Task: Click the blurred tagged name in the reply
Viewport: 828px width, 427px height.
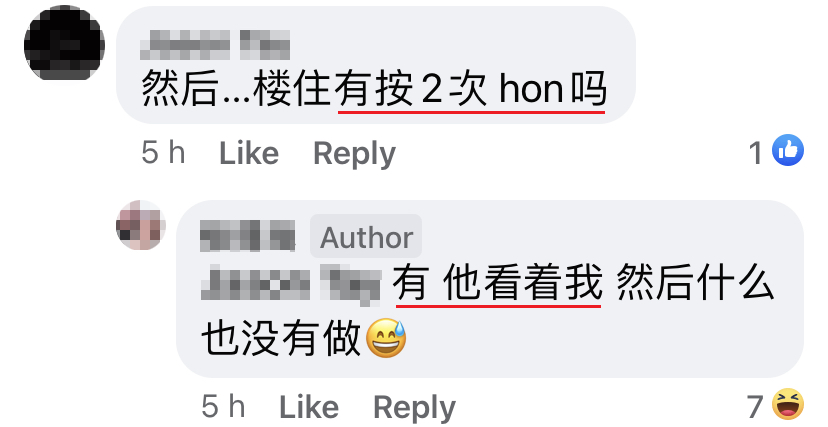Action: coord(291,284)
